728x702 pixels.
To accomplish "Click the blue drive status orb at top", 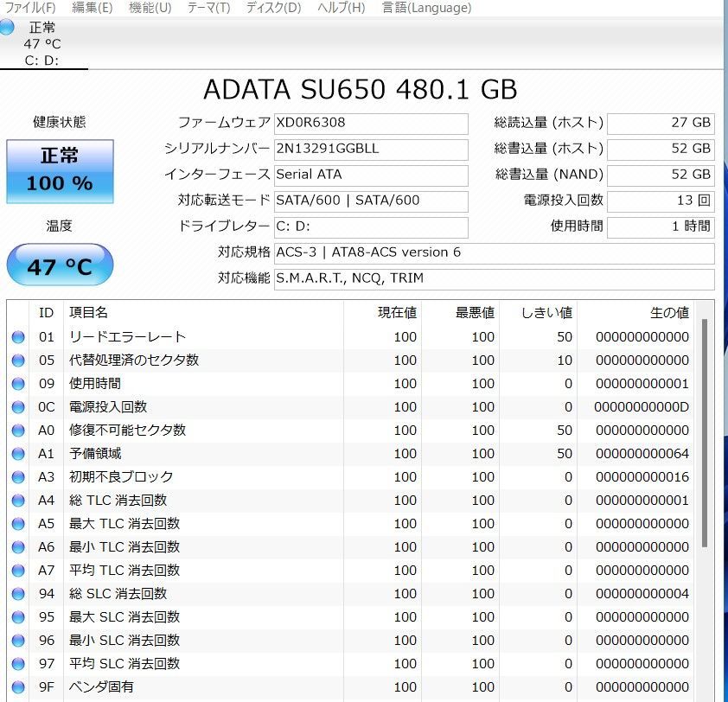I will (7, 27).
